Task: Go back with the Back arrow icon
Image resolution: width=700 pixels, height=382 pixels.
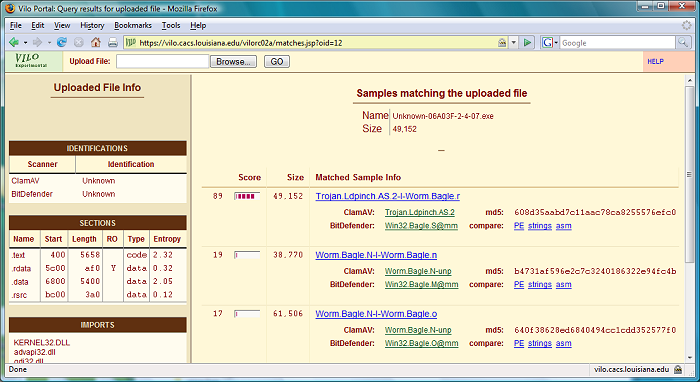Action: click(13, 42)
